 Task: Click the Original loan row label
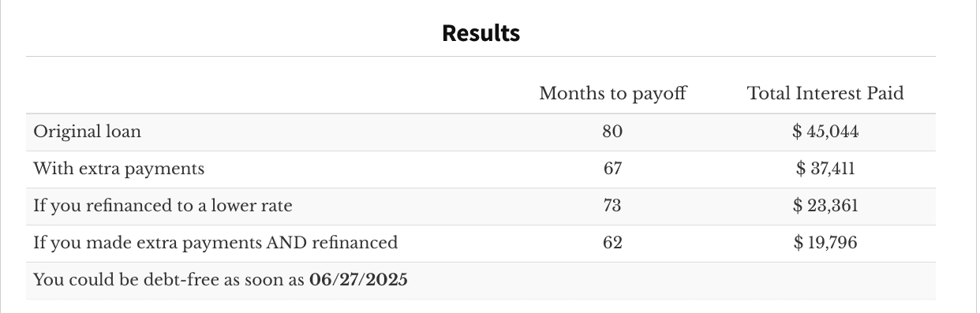tap(88, 132)
